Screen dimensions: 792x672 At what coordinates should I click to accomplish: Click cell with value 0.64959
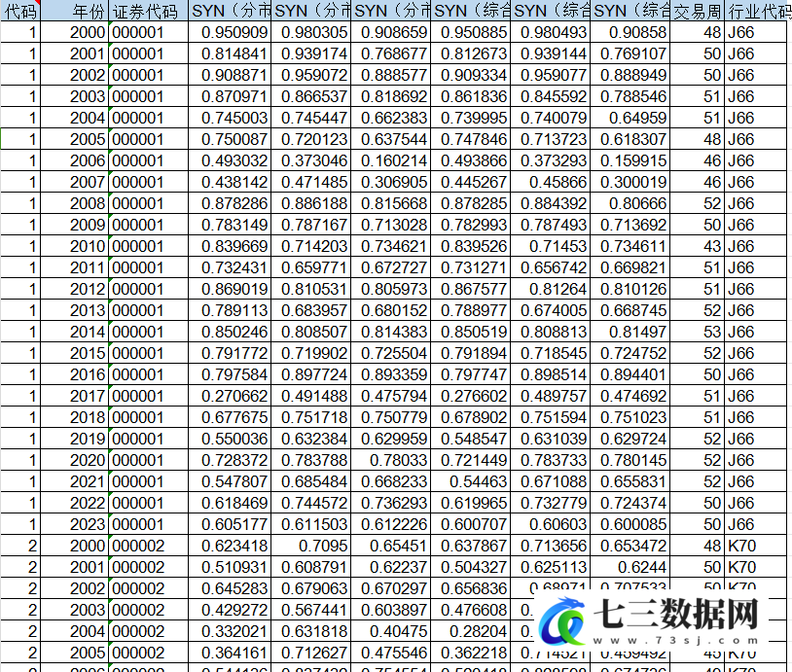pos(630,118)
